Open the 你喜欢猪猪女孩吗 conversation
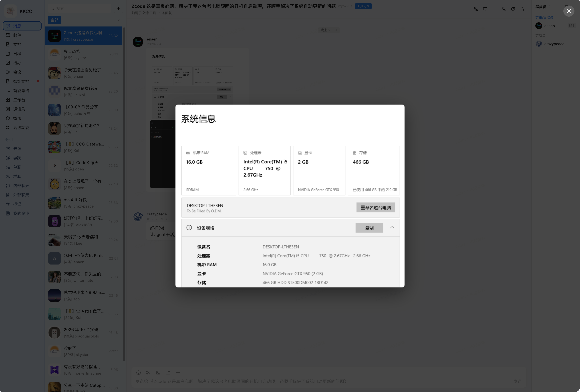Screen dimensions: 580x392 point(83,91)
